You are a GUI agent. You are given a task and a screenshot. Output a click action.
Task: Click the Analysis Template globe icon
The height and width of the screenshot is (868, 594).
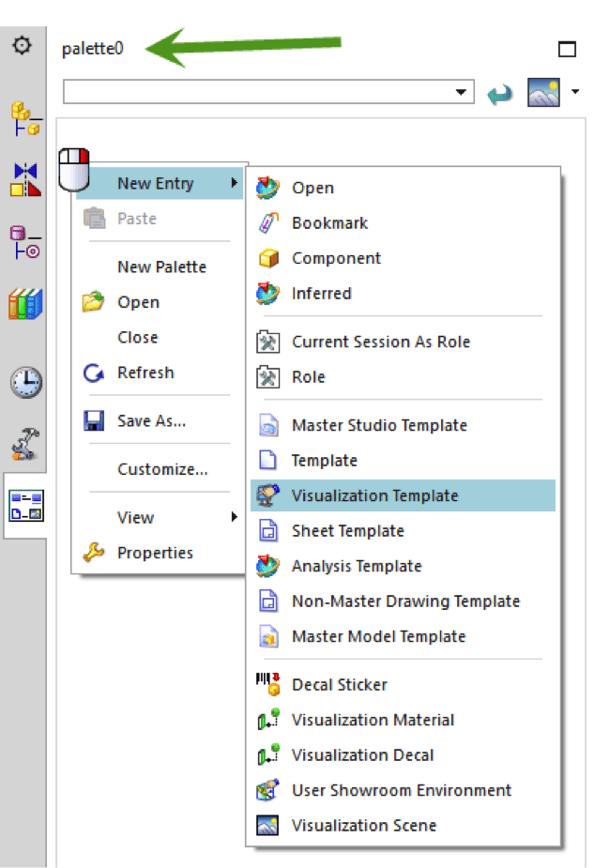(268, 566)
